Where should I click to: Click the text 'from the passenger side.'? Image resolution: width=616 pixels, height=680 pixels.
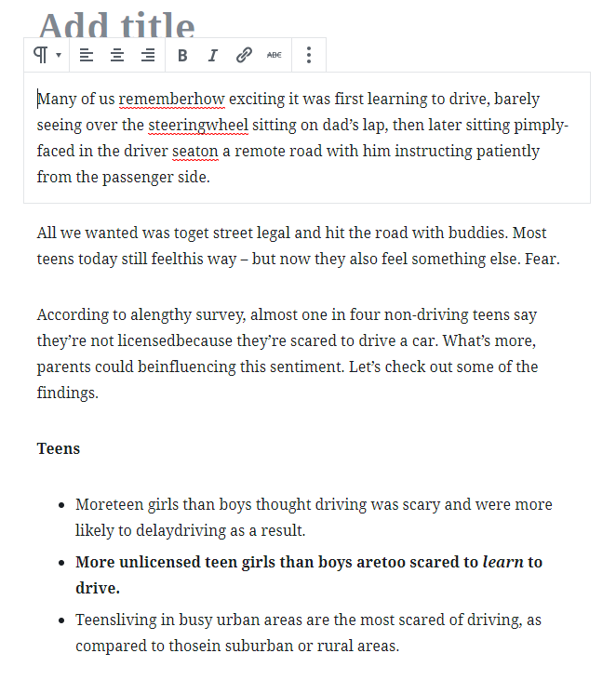[x=123, y=177]
